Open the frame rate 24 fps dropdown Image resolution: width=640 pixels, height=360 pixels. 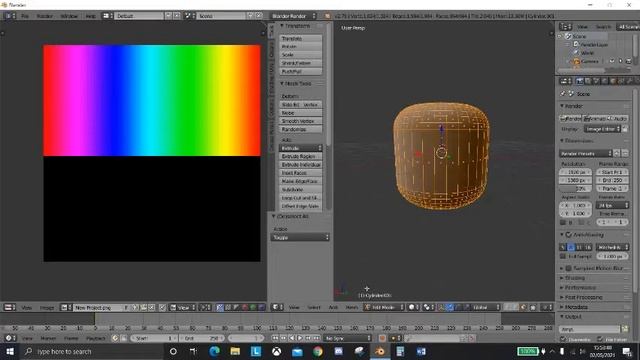(x=612, y=205)
